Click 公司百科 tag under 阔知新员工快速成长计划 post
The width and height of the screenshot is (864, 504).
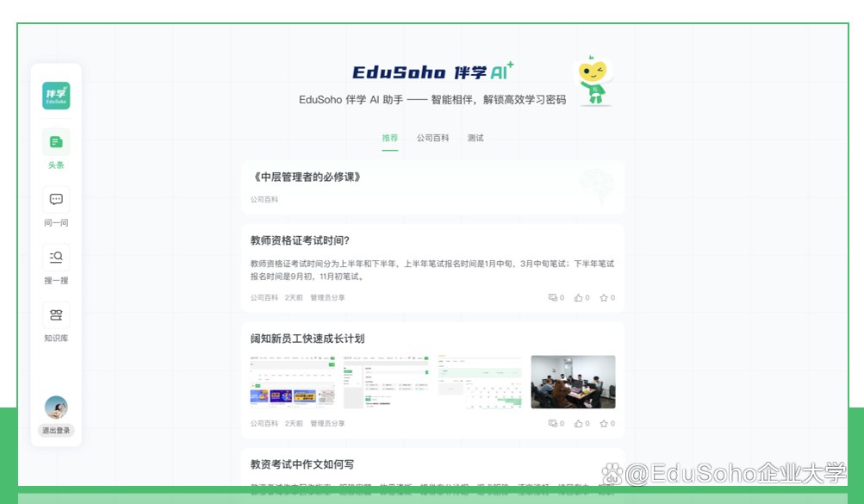[264, 424]
